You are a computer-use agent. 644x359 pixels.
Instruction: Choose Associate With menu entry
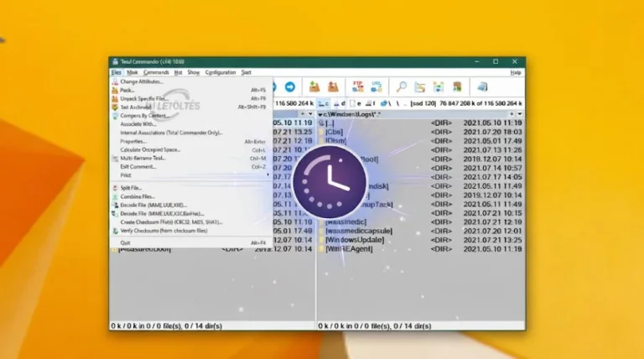[190, 124]
